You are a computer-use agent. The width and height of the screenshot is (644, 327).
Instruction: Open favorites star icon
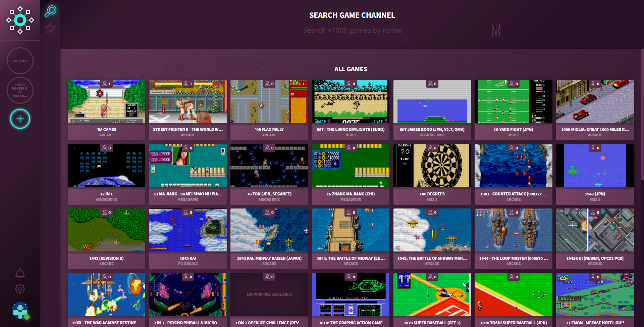pos(50,28)
